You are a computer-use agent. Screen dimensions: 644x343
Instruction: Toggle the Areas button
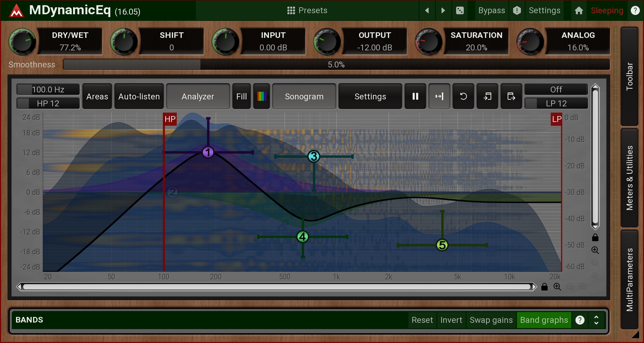[x=97, y=97]
